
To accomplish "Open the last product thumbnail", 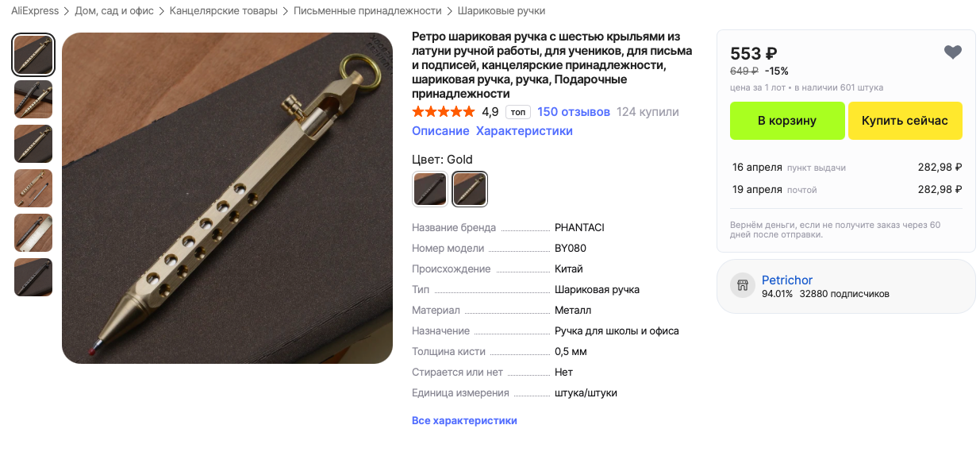I will click(x=33, y=277).
